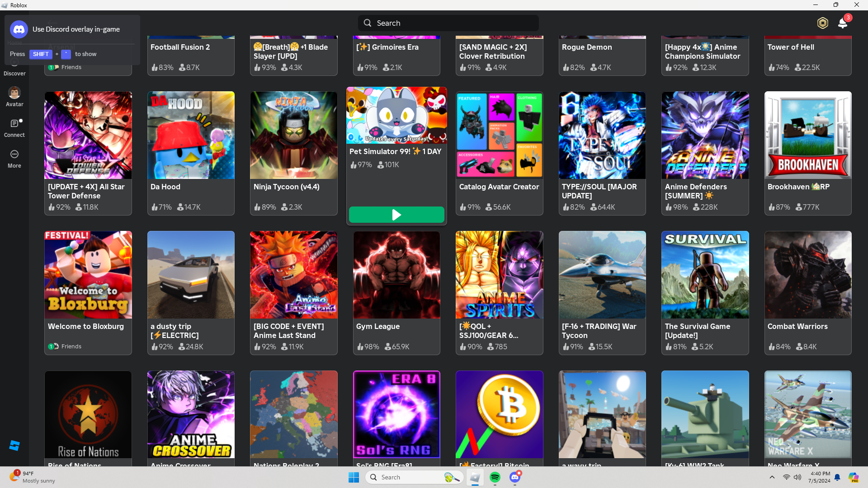Open the Connect section in the sidebar
Viewport: 868px width, 488px height.
coord(14,128)
